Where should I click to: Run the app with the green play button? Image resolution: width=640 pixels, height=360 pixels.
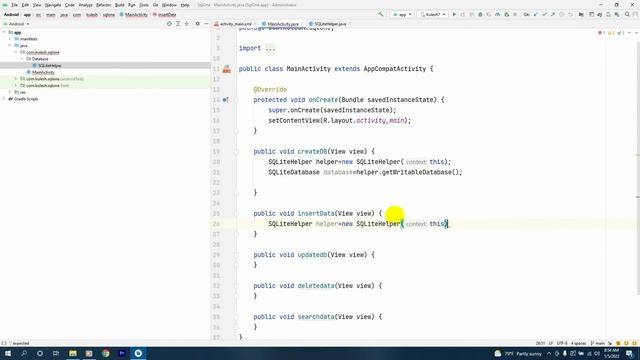(x=454, y=14)
